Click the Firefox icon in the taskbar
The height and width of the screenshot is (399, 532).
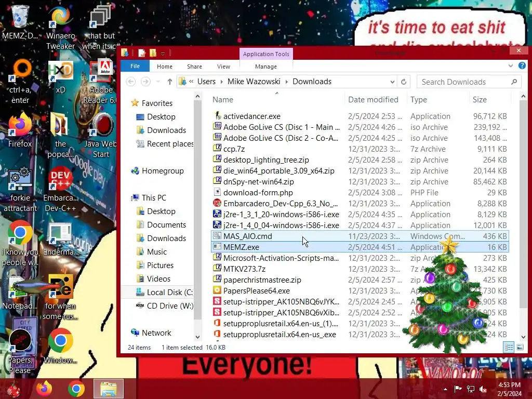coord(44,389)
